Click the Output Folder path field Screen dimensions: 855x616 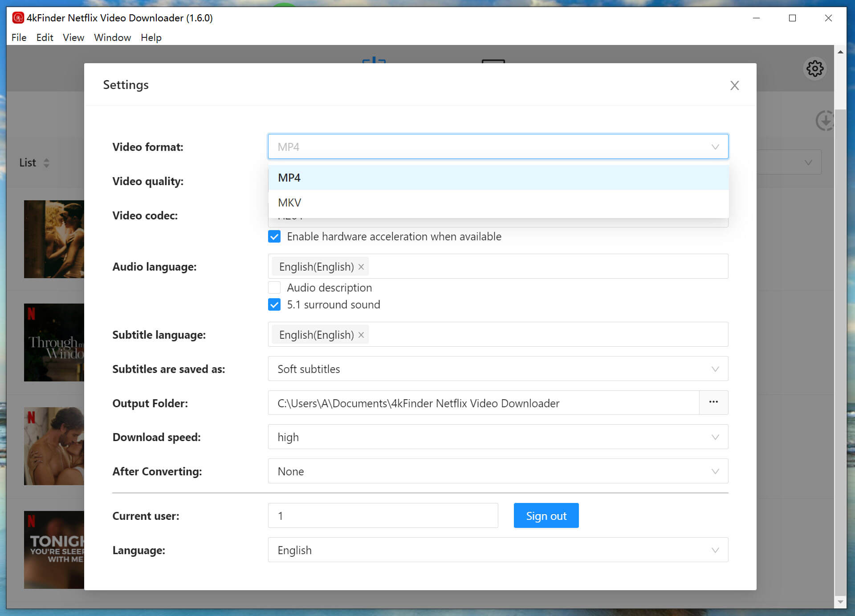click(484, 402)
